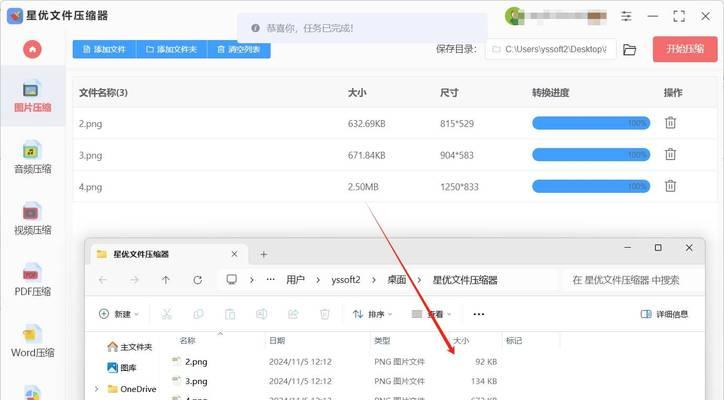Screen dimensions: 724x400
Task: Sort by the 名称 column in Explorer
Action: 187,340
